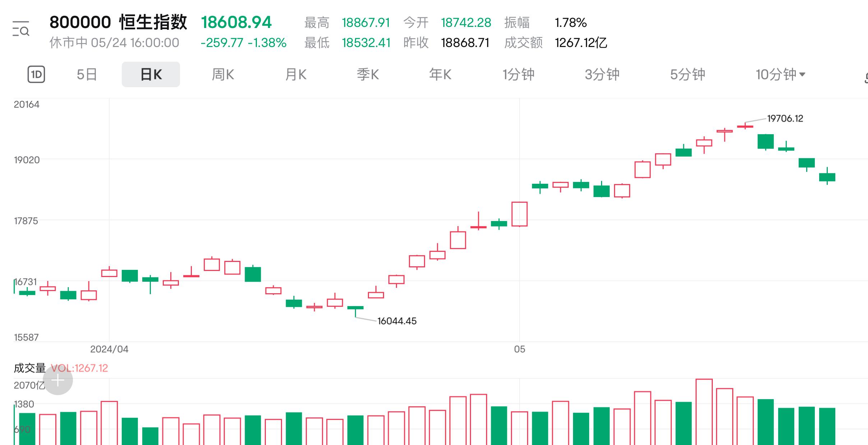Viewport: 868px width, 445px height.
Task: Click the floating plus add button
Action: [58, 380]
